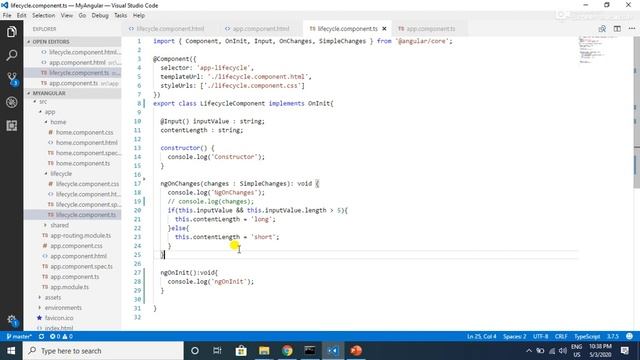The image size is (640, 360).
Task: Click the Synchronize Changes icon in status bar
Action: 41,336
